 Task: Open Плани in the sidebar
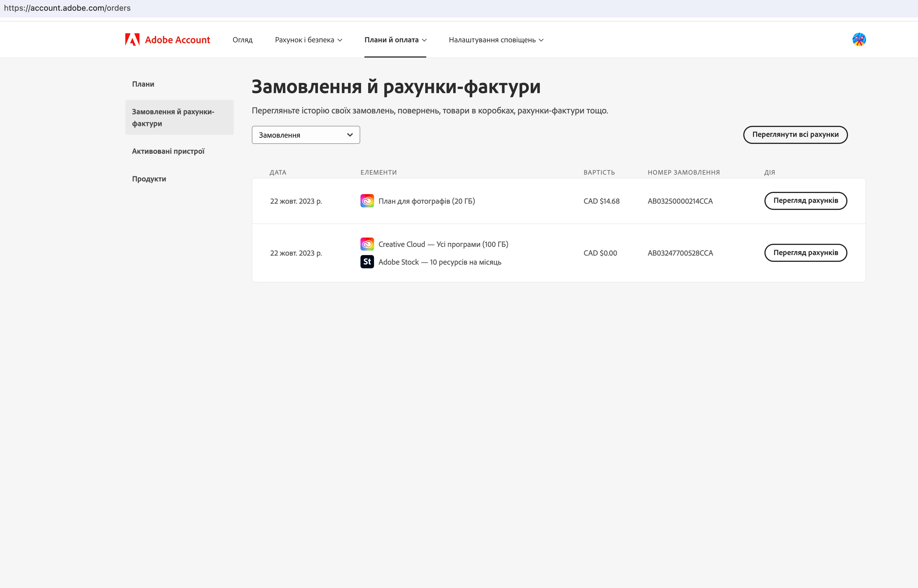[143, 84]
